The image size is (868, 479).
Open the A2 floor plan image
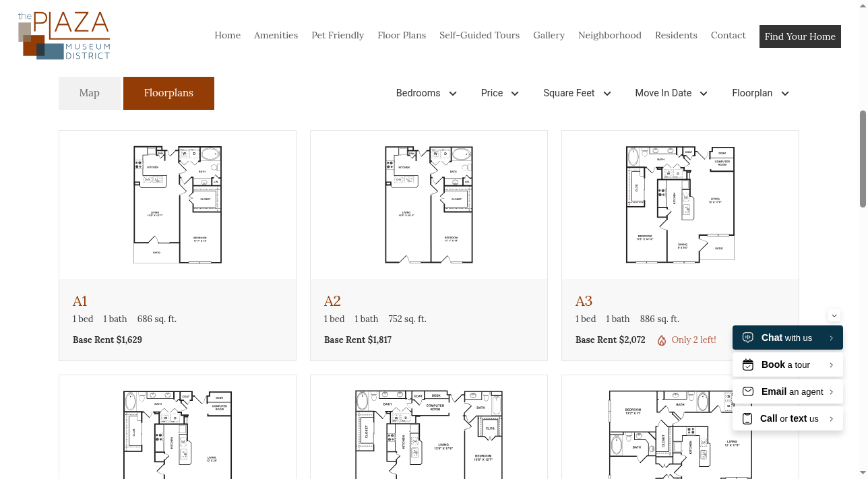429,205
